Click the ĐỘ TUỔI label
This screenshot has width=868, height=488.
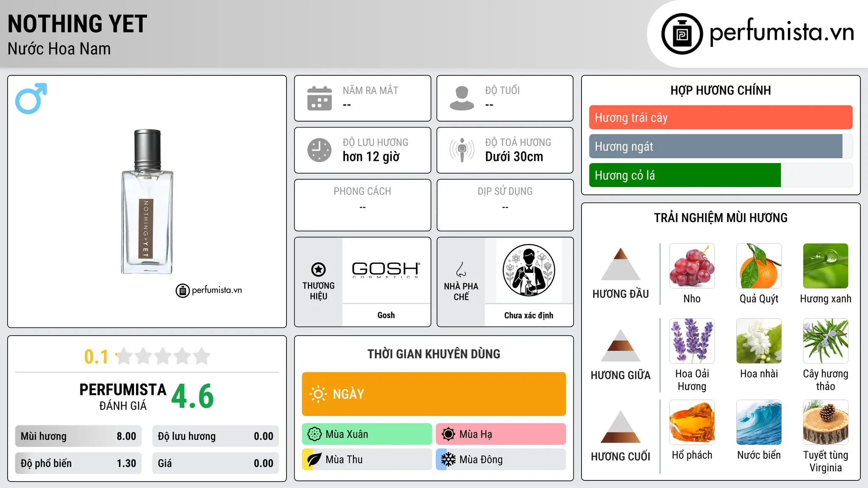pyautogui.click(x=502, y=90)
